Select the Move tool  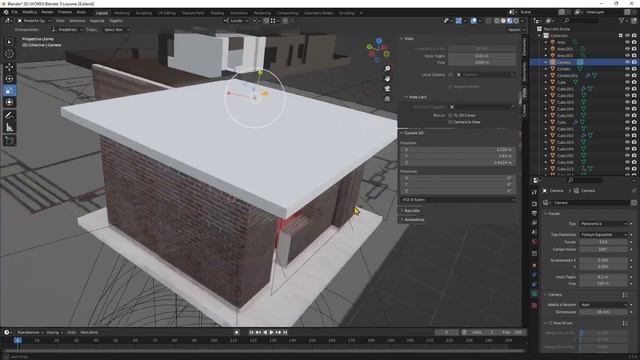click(x=9, y=67)
